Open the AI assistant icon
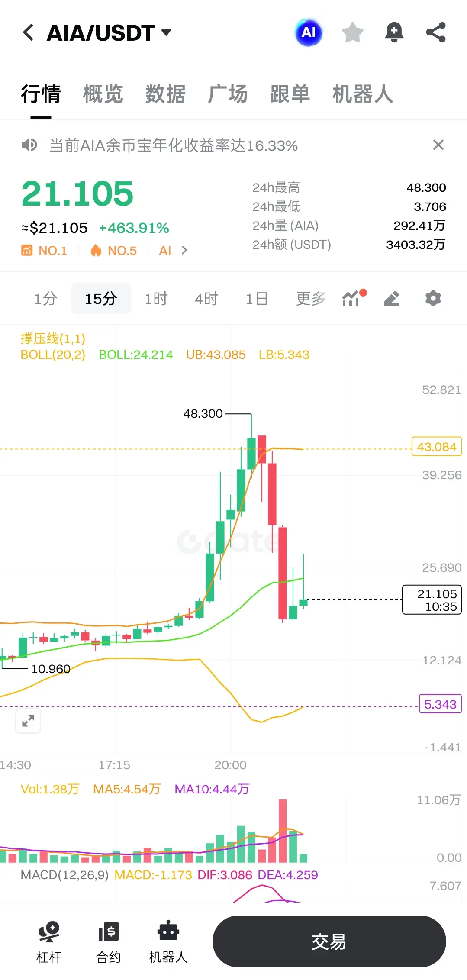 pyautogui.click(x=309, y=32)
